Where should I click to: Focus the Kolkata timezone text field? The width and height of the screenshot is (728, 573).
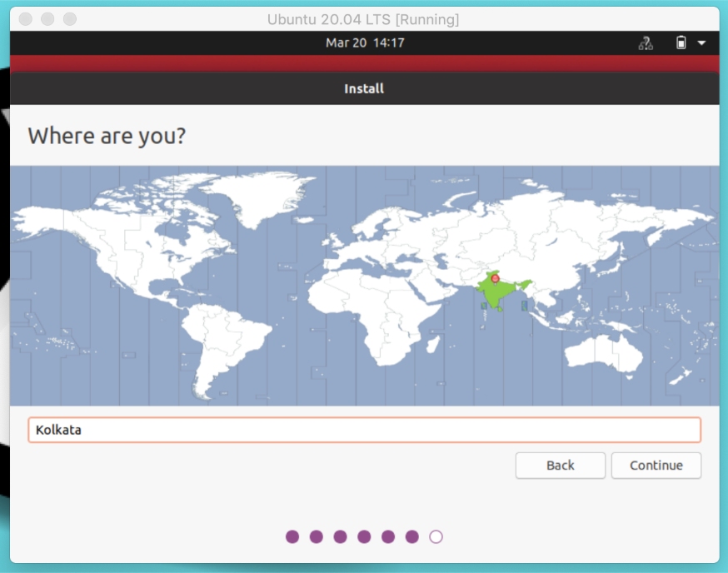[365, 430]
